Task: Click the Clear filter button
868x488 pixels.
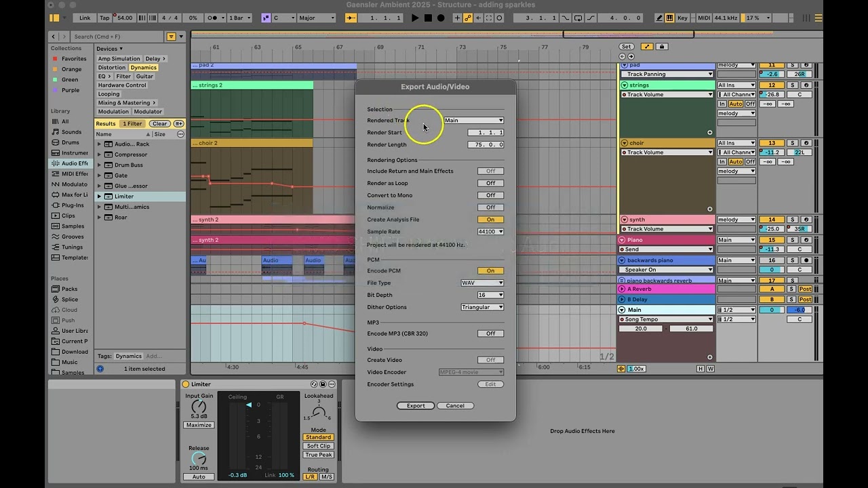Action: tap(160, 124)
